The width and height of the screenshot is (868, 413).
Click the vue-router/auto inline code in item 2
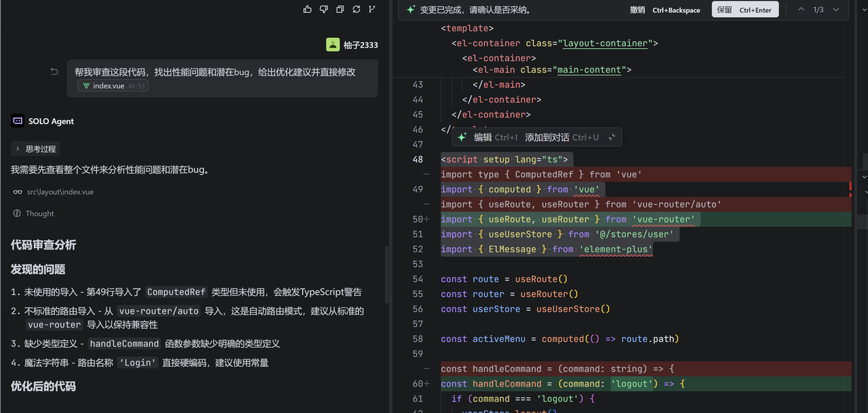159,311
